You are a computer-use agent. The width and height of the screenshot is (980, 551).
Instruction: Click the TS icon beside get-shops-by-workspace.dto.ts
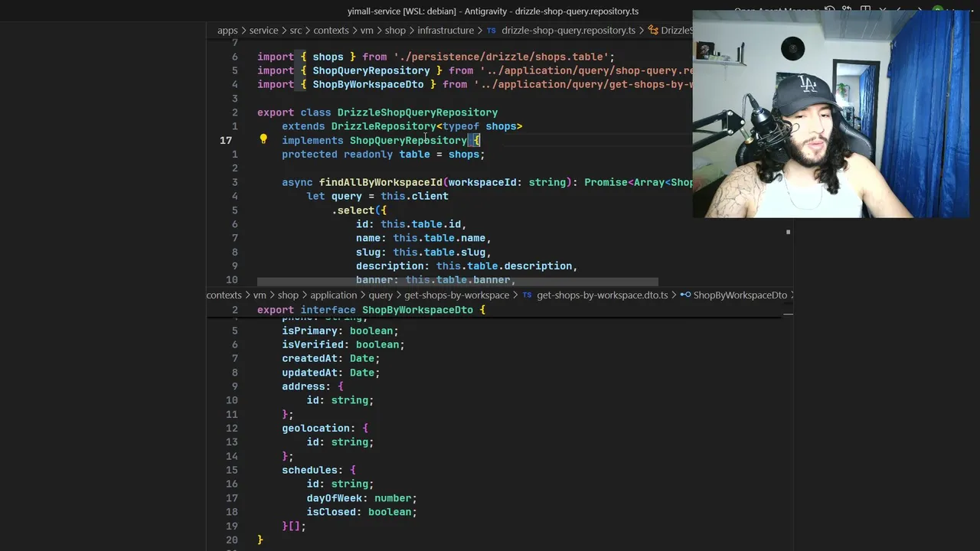pyautogui.click(x=527, y=295)
